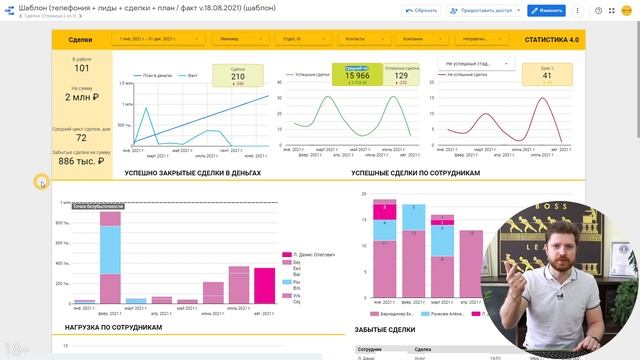
Task: Click Бернадинер legend swatch in employees chart
Action: tap(374, 314)
